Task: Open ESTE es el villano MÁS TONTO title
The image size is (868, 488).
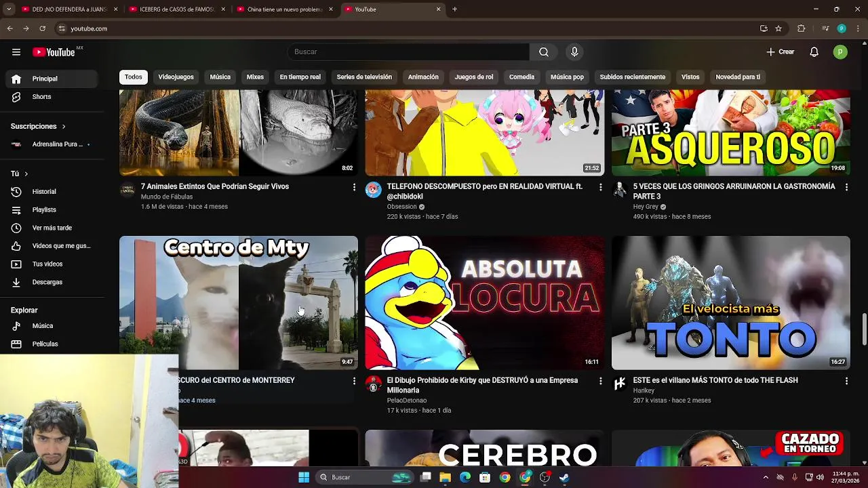Action: [715, 380]
